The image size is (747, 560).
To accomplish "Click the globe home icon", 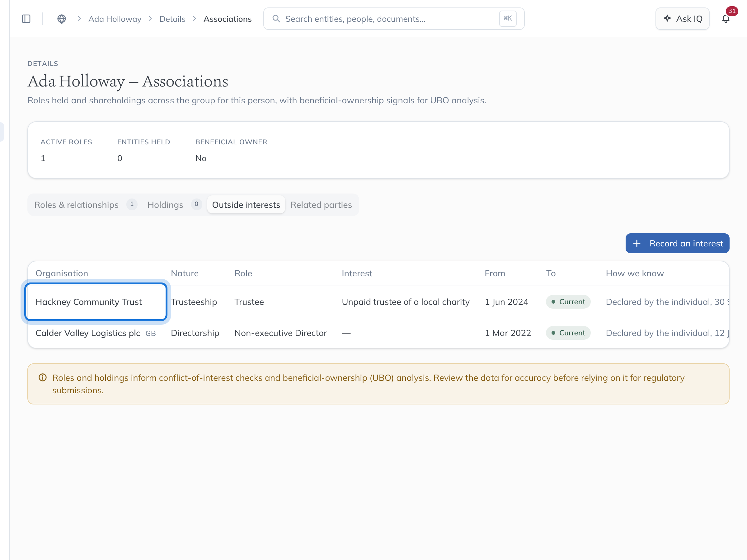I will pos(61,19).
